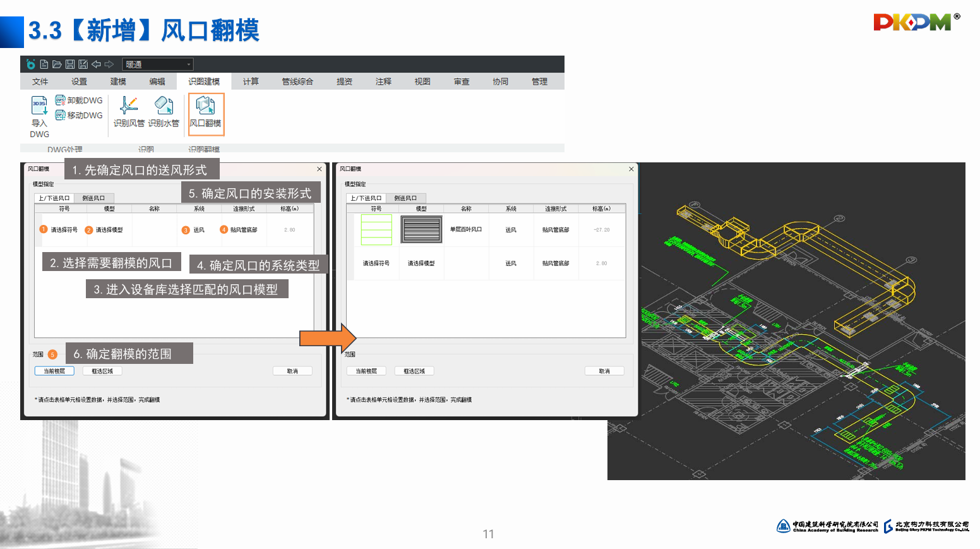
Task: Save the project with the floppy-disk icon
Action: click(x=70, y=64)
